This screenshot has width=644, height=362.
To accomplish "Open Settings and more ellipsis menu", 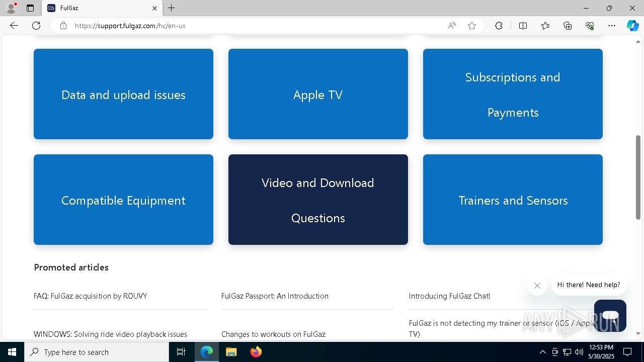I will pyautogui.click(x=612, y=26).
